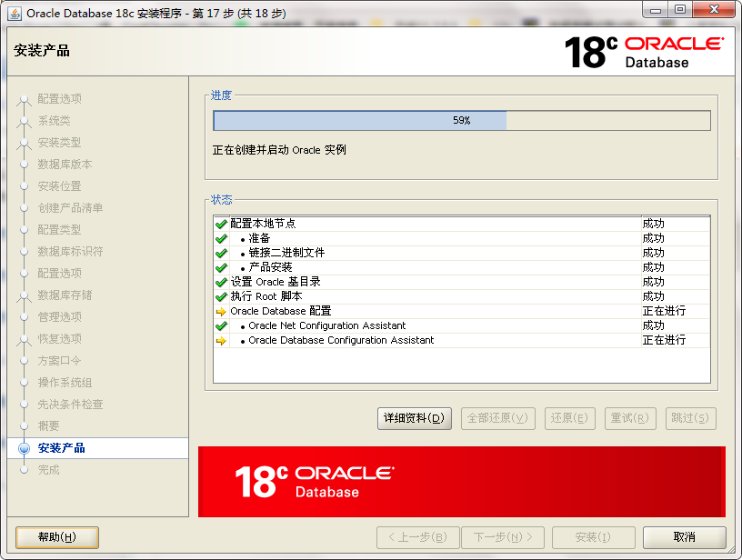Select 管理选项 step in sidebar

[x=60, y=317]
